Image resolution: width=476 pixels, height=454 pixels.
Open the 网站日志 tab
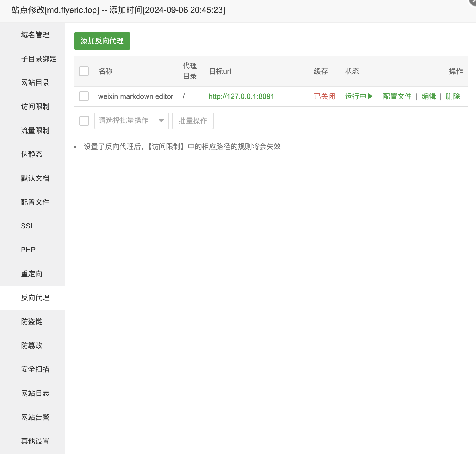coord(33,393)
